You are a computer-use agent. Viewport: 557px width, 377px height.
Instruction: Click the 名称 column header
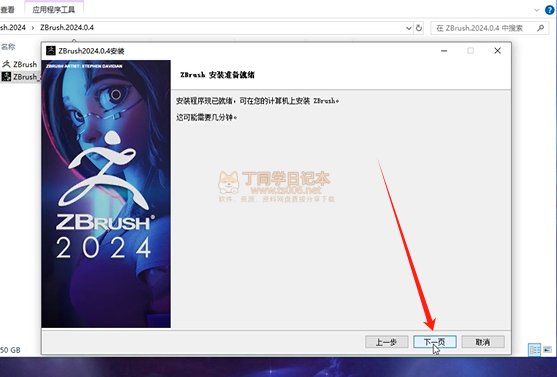coord(8,47)
